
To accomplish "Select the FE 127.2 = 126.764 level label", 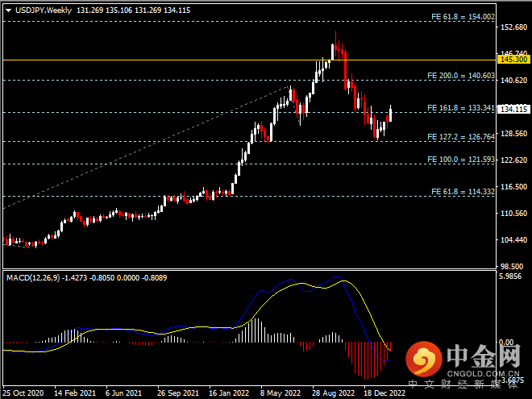I will [459, 136].
